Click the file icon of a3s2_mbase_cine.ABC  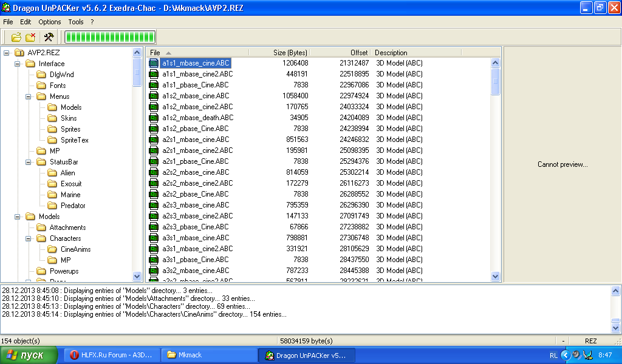coord(154,271)
